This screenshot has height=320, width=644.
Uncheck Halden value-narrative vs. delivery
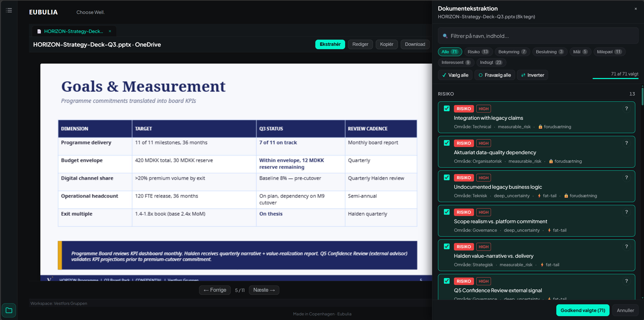pyautogui.click(x=447, y=247)
